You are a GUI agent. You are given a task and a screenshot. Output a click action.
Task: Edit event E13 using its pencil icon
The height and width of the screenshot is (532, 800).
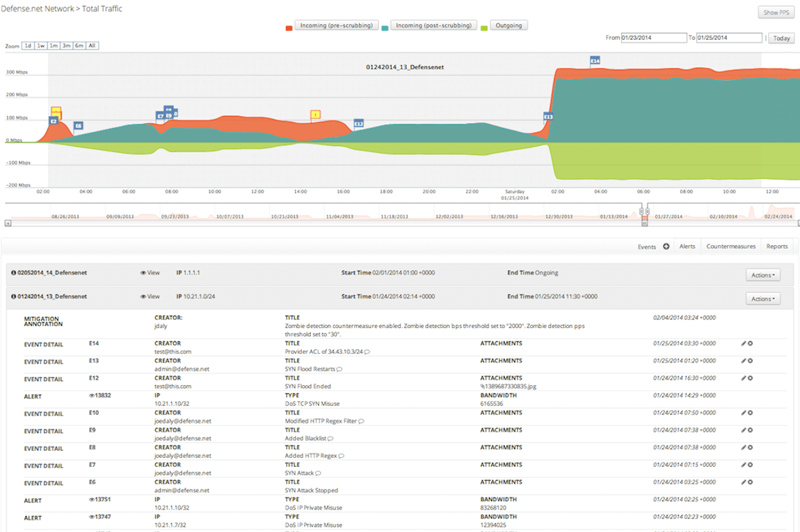pyautogui.click(x=744, y=362)
